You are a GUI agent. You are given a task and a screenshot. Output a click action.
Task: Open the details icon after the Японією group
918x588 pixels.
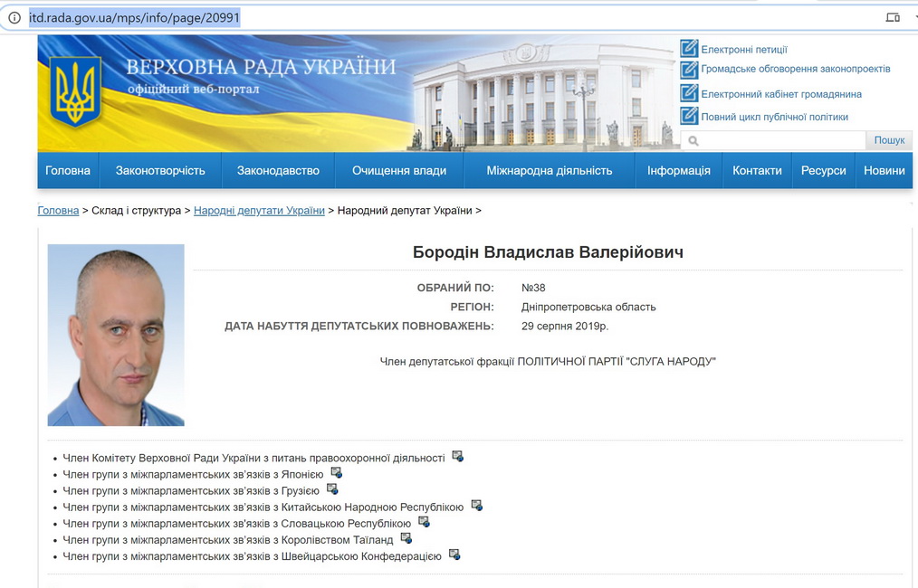tap(336, 473)
